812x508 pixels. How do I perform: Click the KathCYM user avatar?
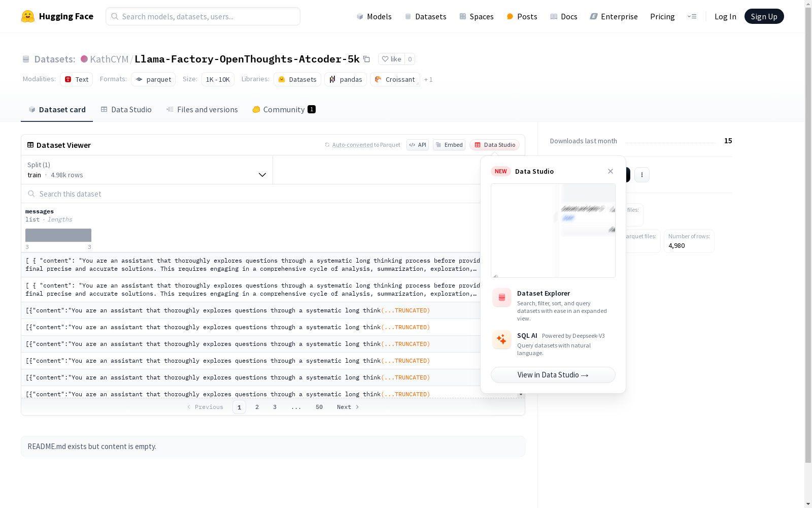point(84,59)
